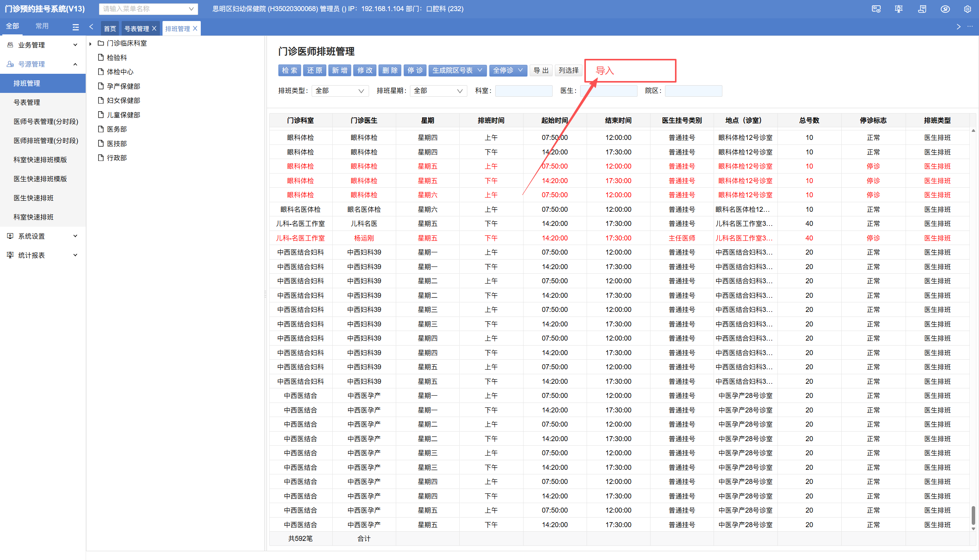Expand the 业务管理 sidebar section

coord(42,45)
